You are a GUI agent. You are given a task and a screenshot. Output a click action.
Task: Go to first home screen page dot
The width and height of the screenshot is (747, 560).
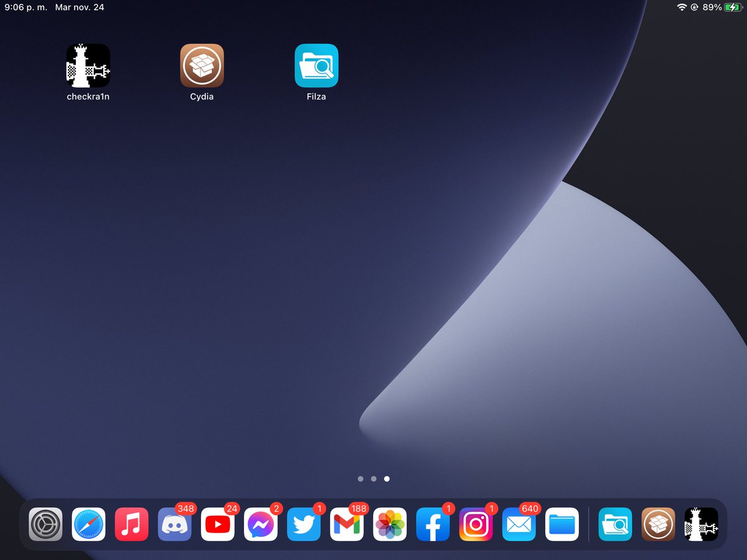coord(360,479)
